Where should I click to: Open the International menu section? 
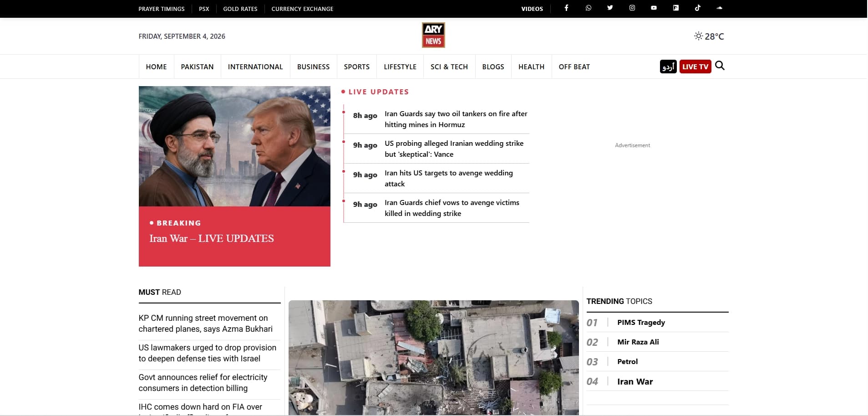click(x=255, y=67)
